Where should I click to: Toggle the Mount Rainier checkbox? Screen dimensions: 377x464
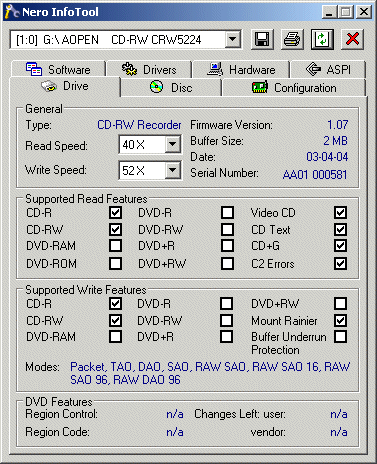coord(340,320)
